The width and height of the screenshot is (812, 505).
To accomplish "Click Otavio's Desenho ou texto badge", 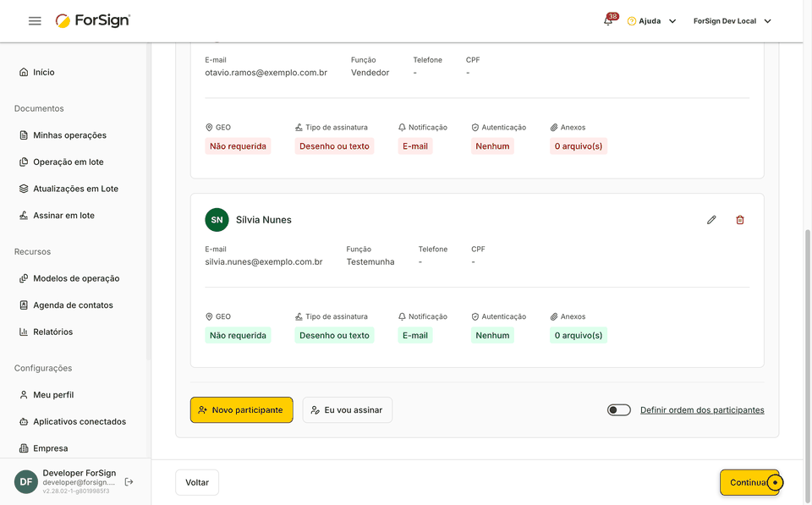I will [335, 146].
